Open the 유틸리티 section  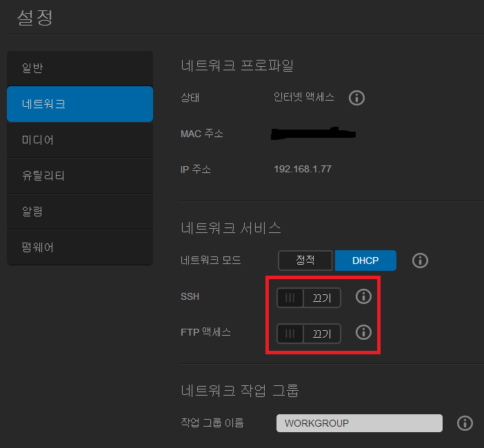[79, 176]
